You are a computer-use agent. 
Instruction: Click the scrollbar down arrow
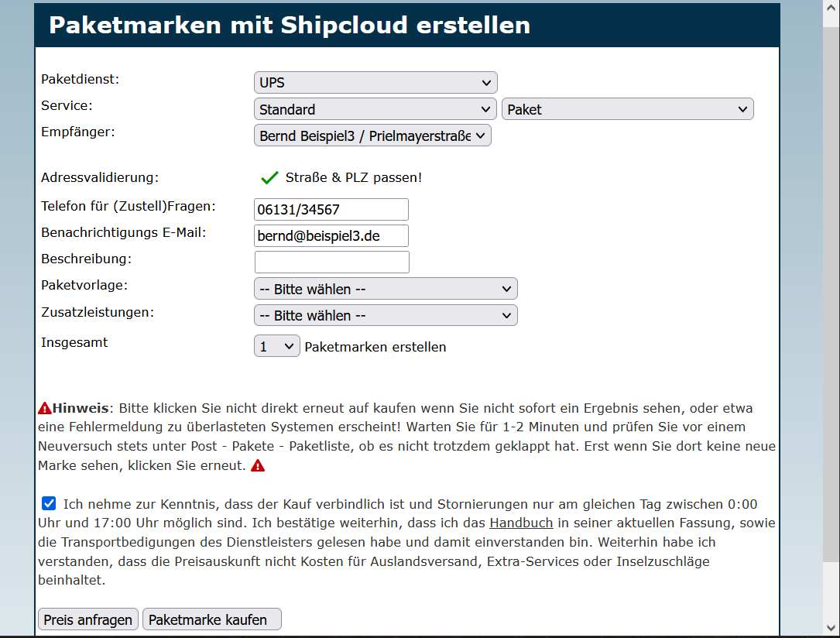click(x=831, y=629)
